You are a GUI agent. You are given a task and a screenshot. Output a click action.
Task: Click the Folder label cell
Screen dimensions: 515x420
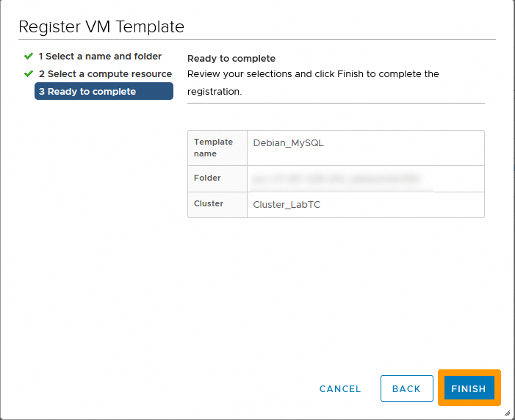tap(207, 178)
